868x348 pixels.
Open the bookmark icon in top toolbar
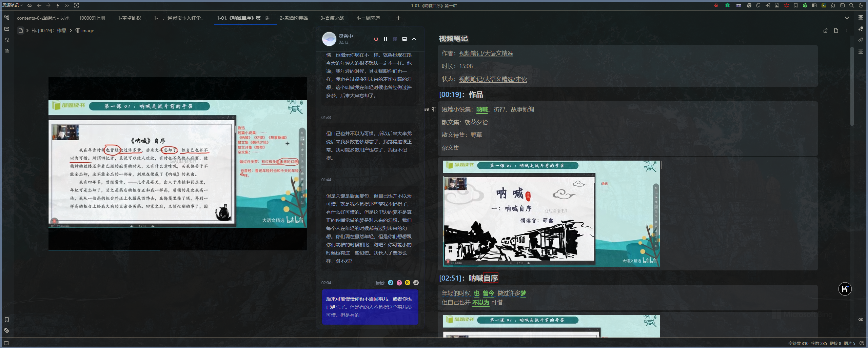click(795, 5)
